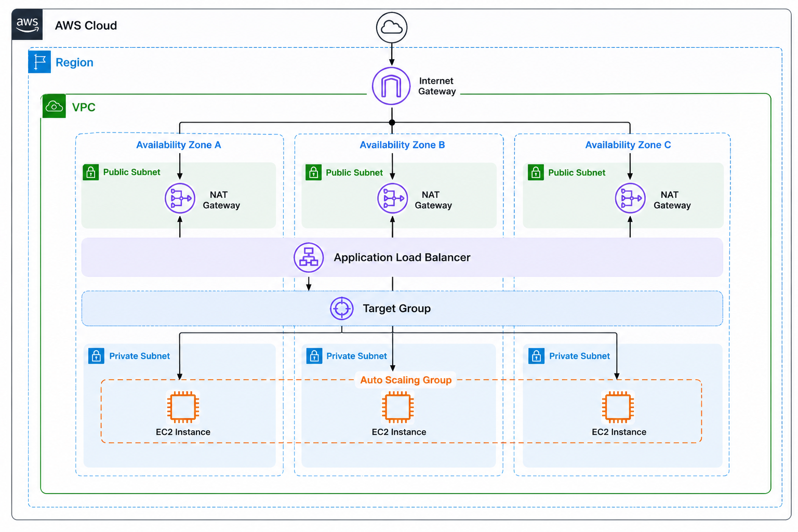Viewport: 798px width, 532px height.
Task: Click the AWS logo icon
Action: tap(28, 24)
